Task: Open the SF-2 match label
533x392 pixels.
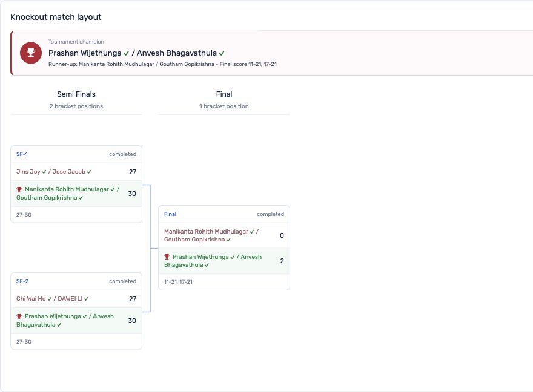Action: (x=22, y=281)
